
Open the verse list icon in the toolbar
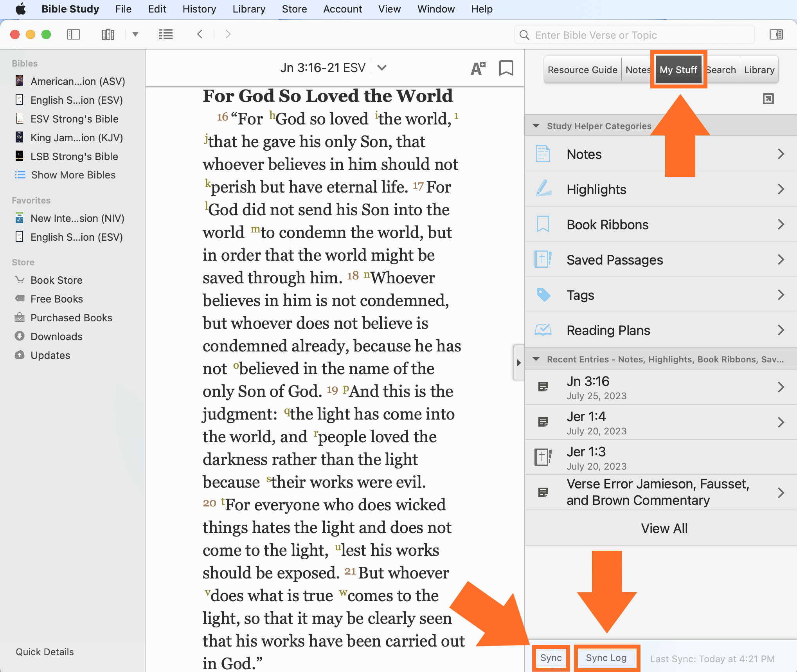pos(166,34)
